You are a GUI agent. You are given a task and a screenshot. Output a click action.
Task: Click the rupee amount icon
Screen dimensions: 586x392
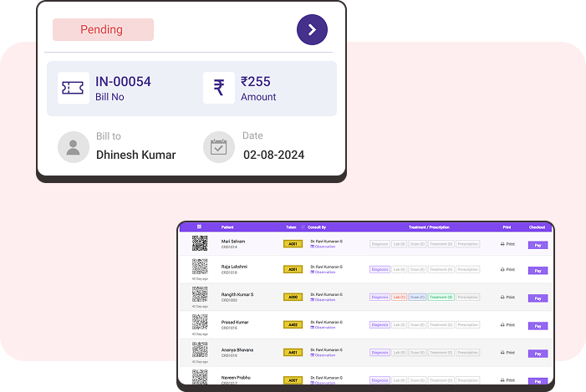(x=219, y=88)
